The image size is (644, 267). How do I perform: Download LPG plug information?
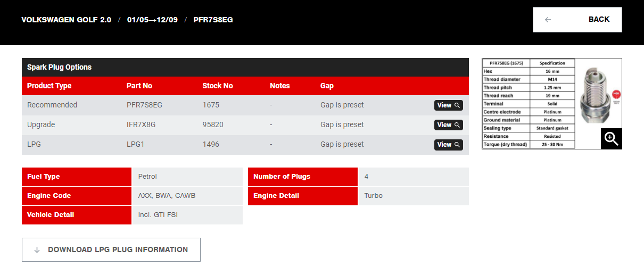click(111, 249)
